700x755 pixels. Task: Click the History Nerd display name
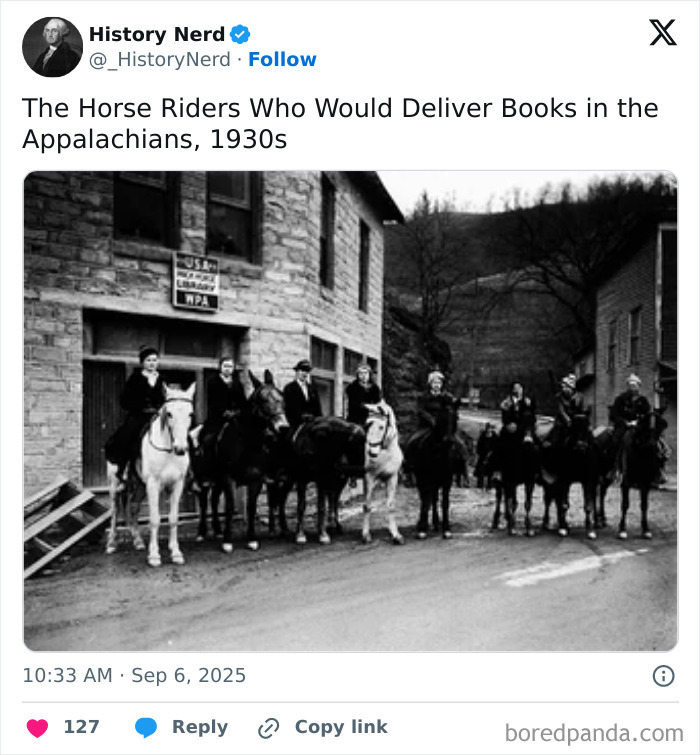pyautogui.click(x=157, y=34)
